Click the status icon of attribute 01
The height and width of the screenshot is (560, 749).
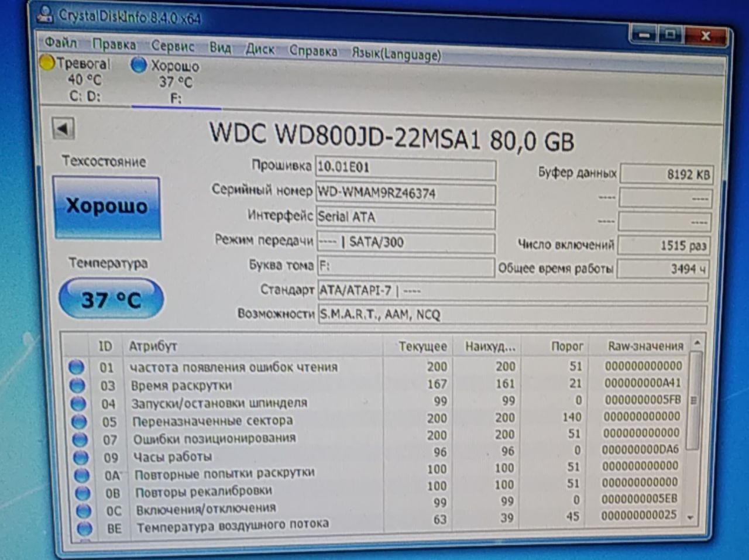coord(76,367)
